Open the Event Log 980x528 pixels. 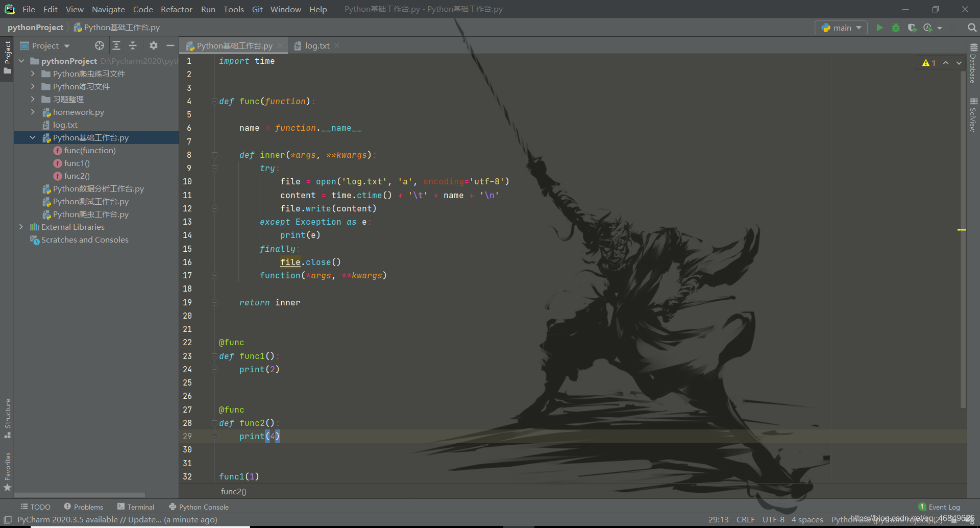click(939, 507)
